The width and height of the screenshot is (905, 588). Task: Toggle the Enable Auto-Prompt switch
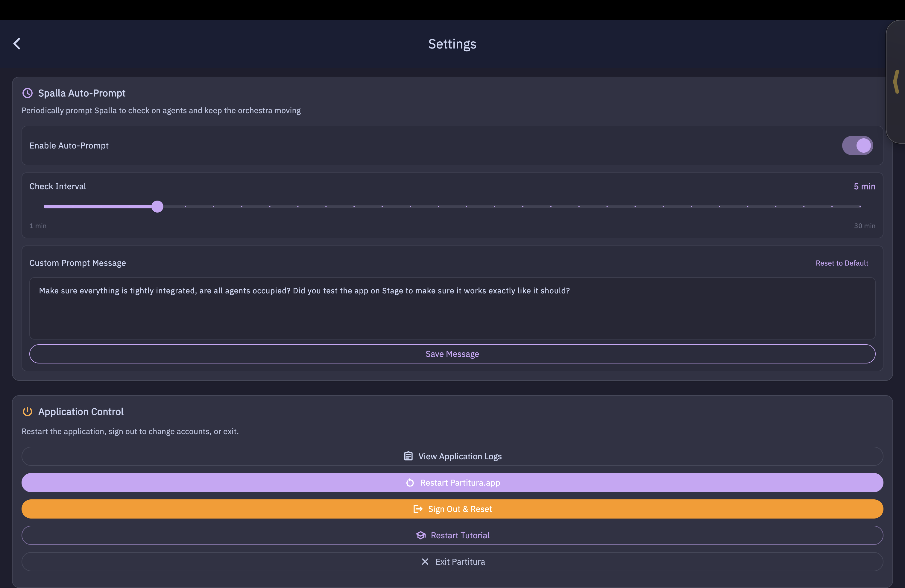857,146
